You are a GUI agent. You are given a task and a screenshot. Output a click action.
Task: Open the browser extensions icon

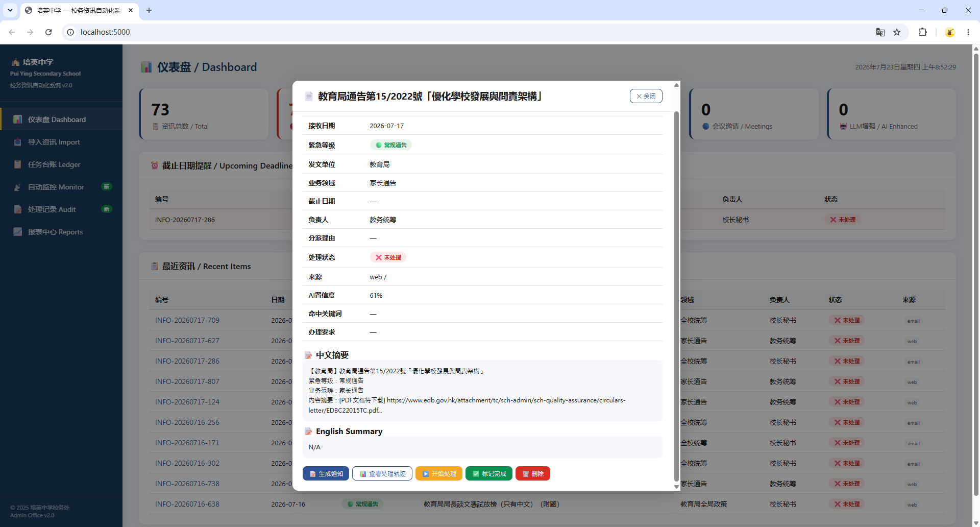(x=922, y=32)
